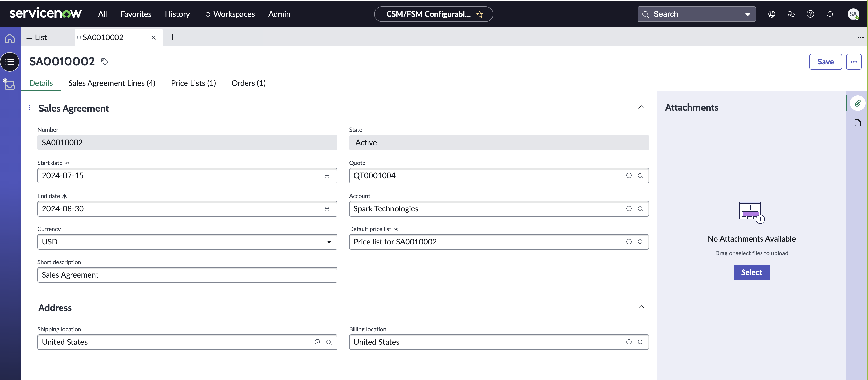Open a new tab with plus
Viewport: 868px width, 380px height.
(x=172, y=37)
